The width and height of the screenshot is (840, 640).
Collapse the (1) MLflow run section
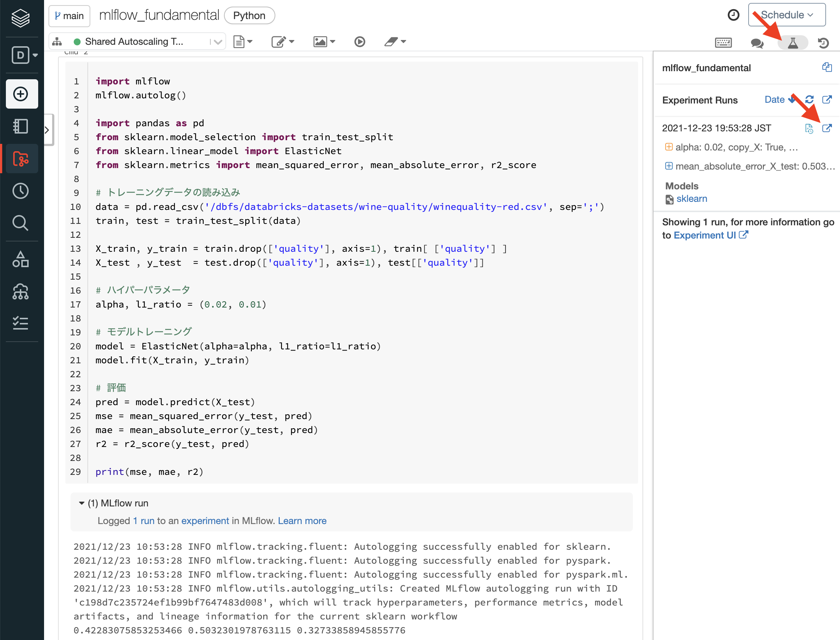point(82,503)
